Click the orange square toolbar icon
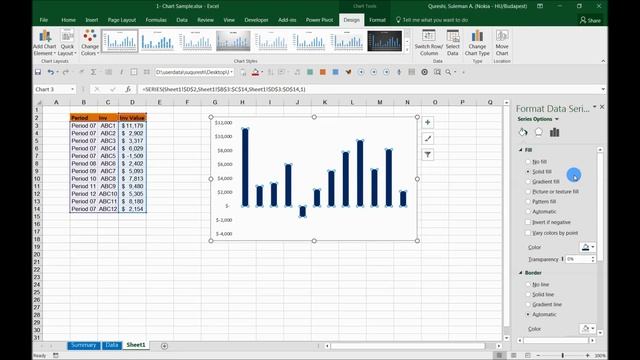This screenshot has width=640, height=360. [x=323, y=72]
